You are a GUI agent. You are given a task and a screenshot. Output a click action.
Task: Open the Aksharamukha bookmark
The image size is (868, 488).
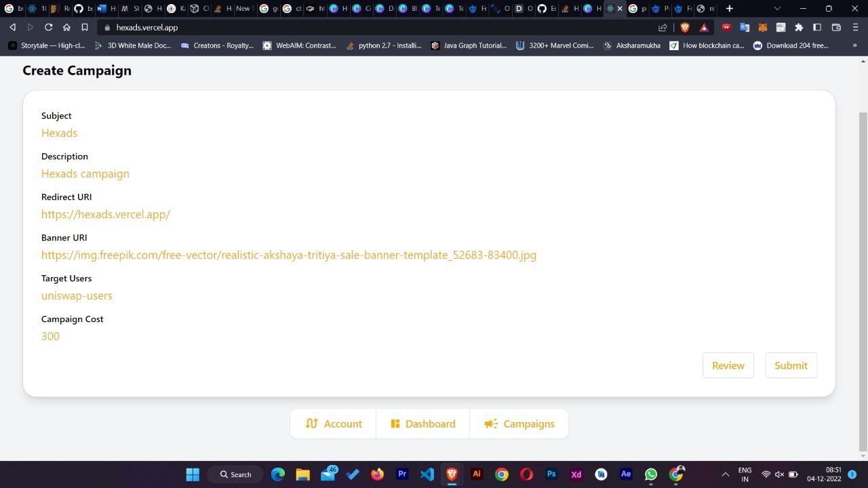pyautogui.click(x=632, y=45)
